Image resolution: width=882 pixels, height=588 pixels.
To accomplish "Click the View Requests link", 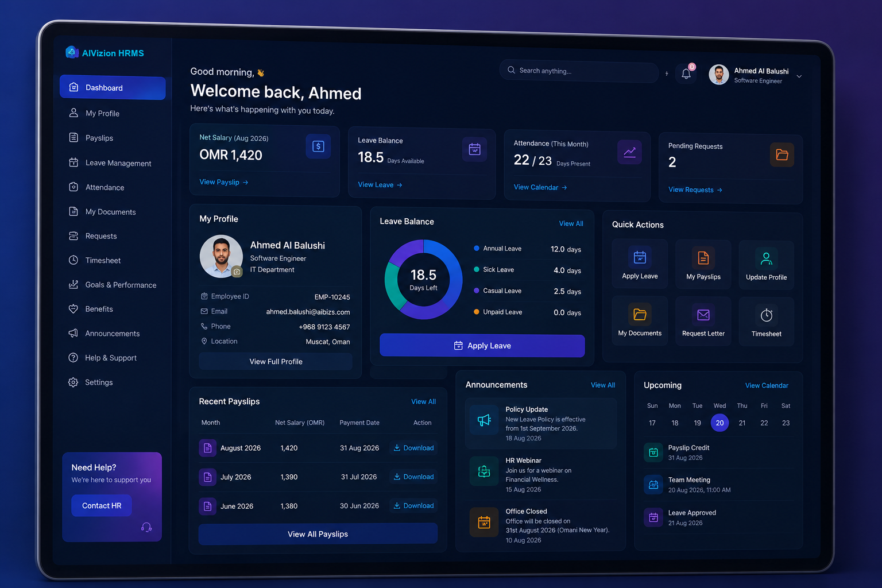I will (695, 189).
